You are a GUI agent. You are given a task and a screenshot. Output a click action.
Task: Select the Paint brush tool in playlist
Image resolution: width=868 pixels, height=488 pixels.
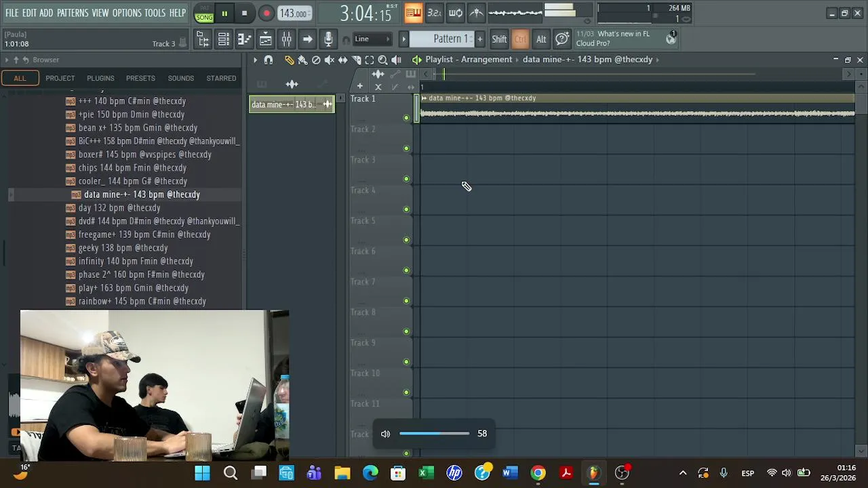pos(302,60)
